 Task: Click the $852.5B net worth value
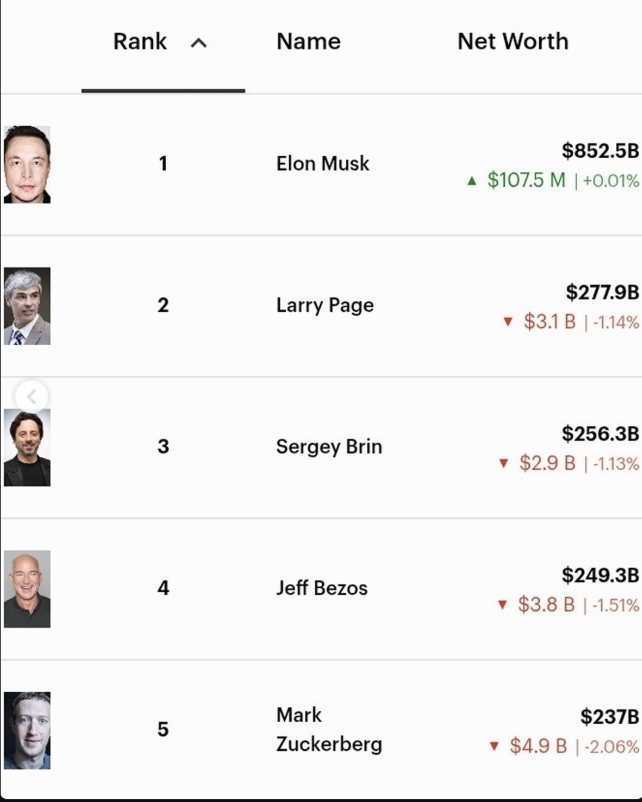point(599,151)
